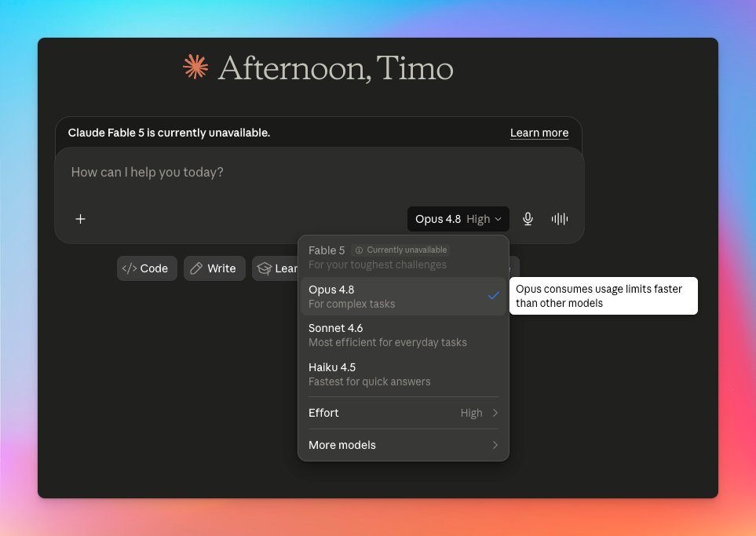Open voice mode waveform icon

pyautogui.click(x=560, y=219)
